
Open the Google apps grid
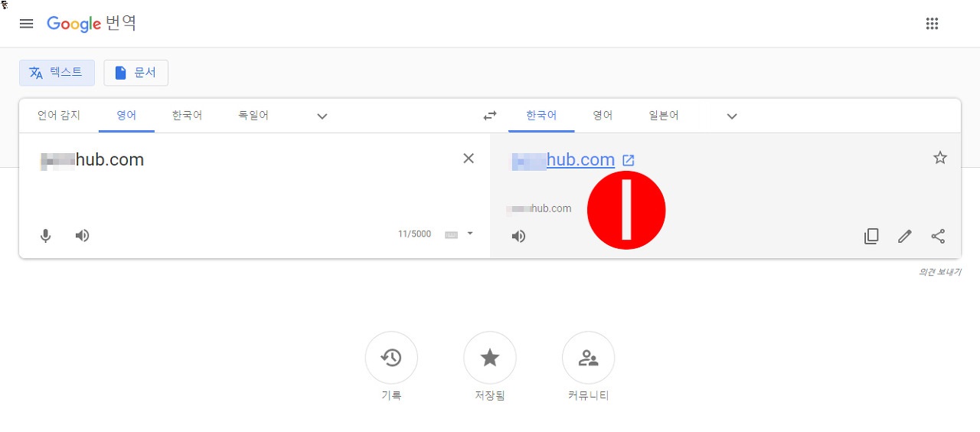pyautogui.click(x=932, y=24)
